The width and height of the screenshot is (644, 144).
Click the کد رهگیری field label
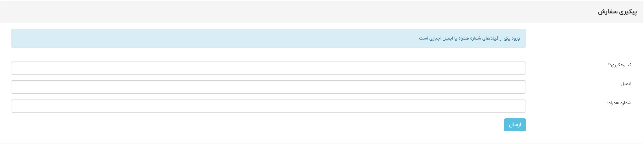620,65
